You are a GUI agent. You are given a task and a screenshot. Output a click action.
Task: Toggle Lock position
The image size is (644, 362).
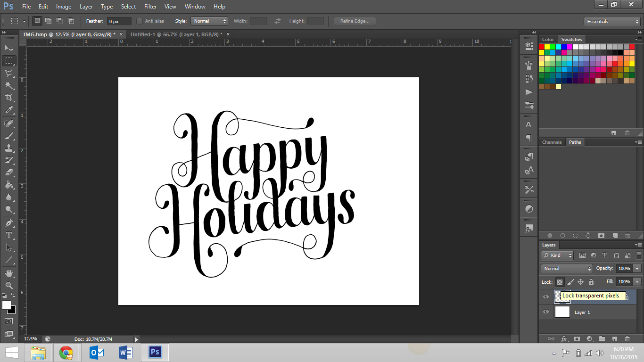[x=581, y=282]
